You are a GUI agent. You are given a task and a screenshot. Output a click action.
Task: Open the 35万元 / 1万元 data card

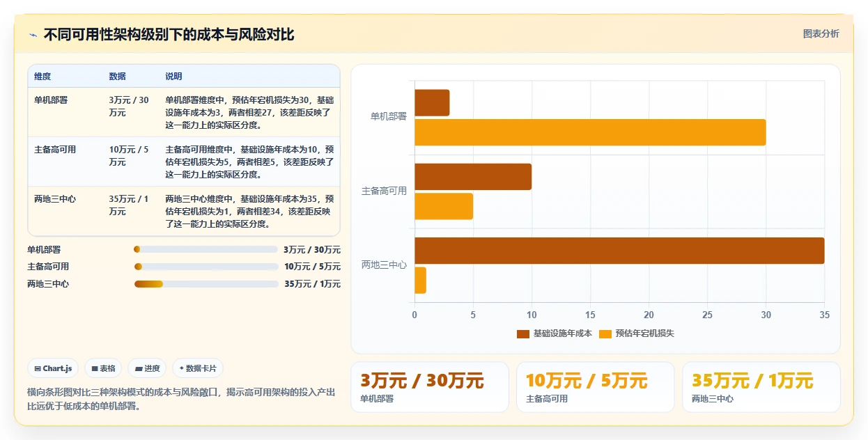[761, 387]
